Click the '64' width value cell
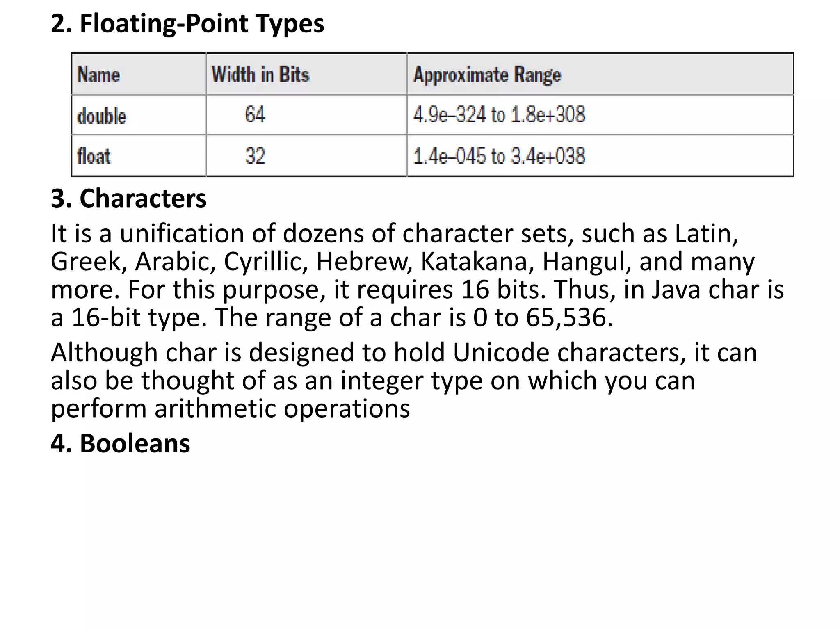 click(x=306, y=115)
